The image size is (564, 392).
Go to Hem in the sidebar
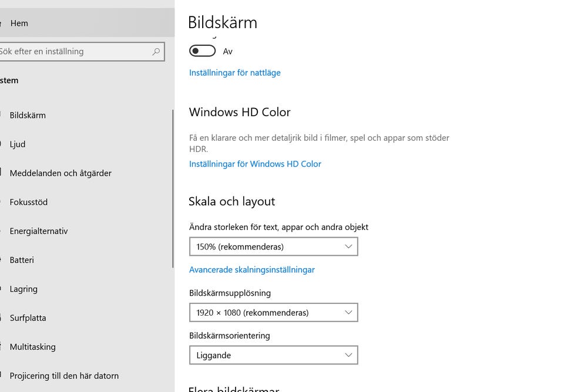click(x=87, y=23)
